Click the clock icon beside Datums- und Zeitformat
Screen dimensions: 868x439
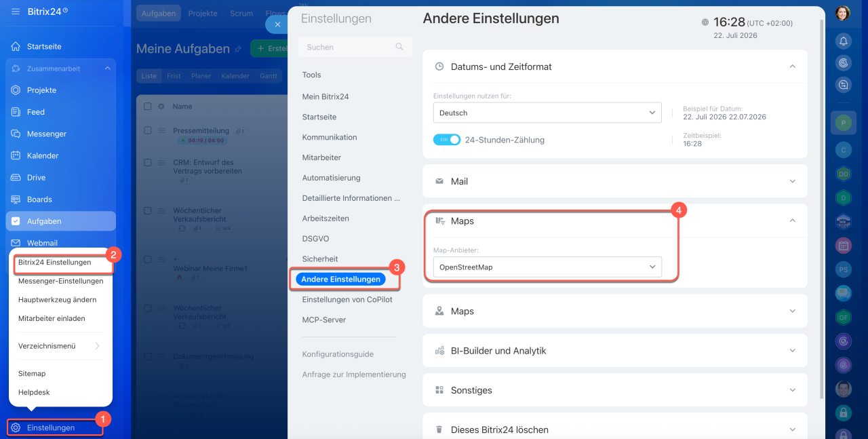(439, 66)
